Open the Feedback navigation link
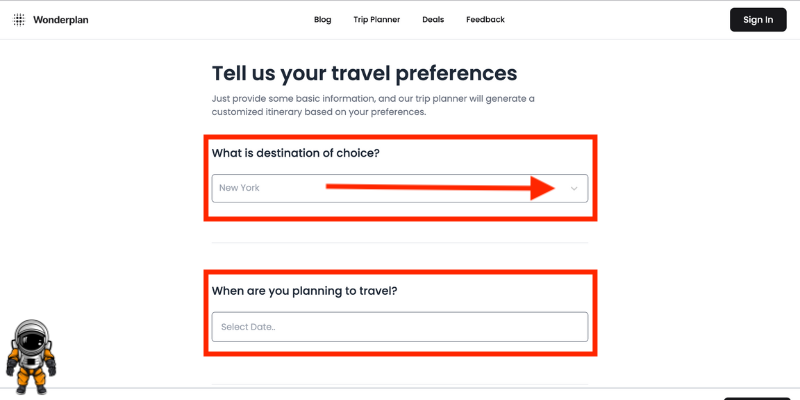This screenshot has width=800, height=400. [485, 19]
